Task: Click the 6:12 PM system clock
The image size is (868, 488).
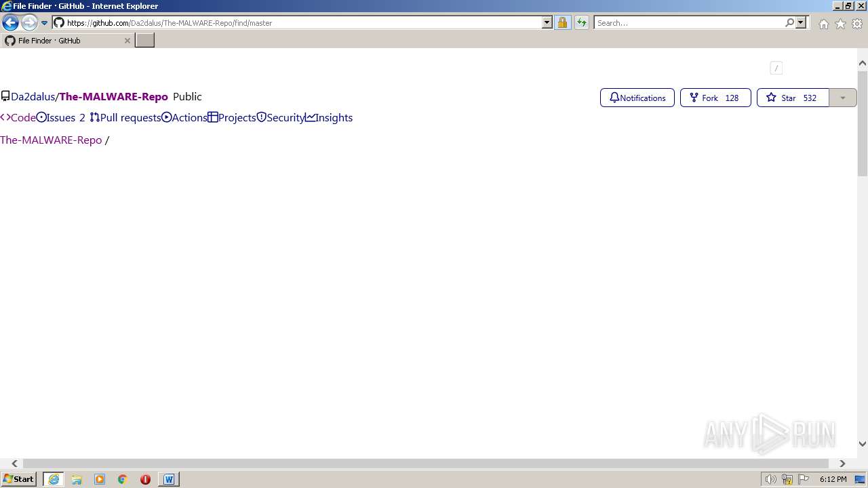Action: 833,479
